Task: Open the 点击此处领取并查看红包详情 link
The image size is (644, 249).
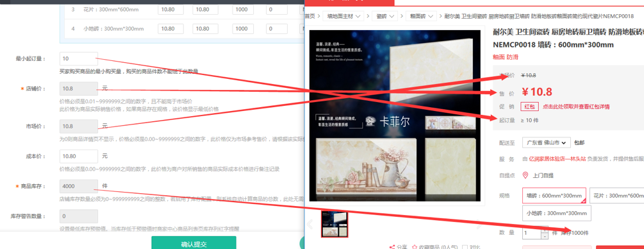Action: coord(575,106)
